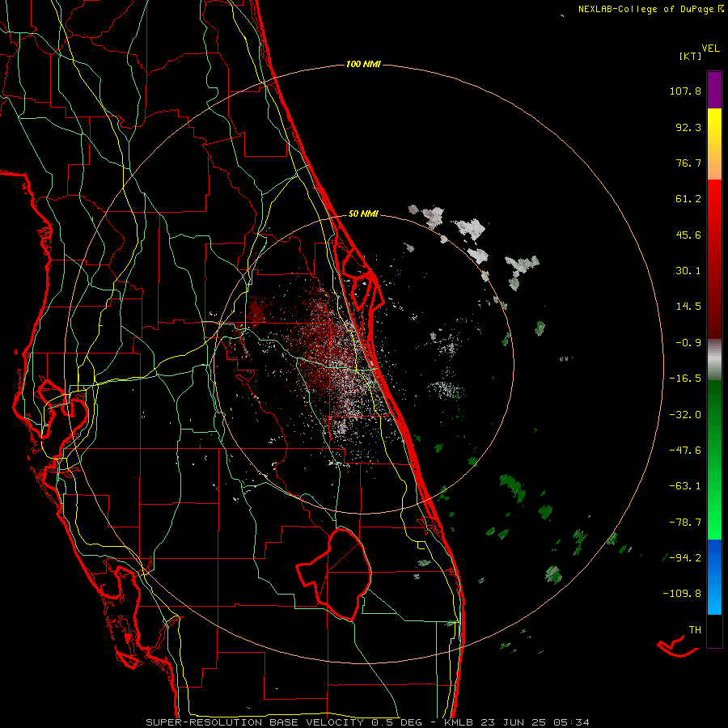Select the 92.3 value on velocity scale
Screen dimensions: 728x728
(688, 127)
